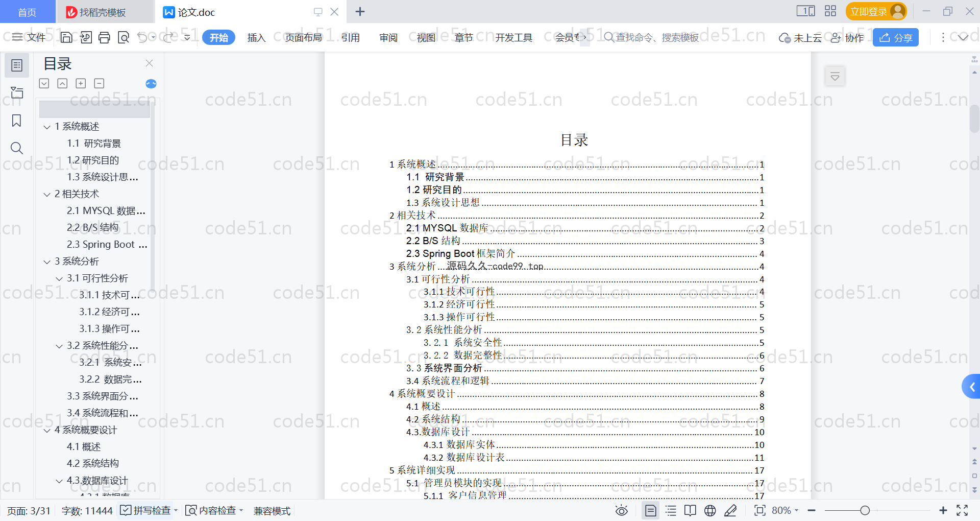980x521 pixels.
Task: Collapse the 3.1 可行性分析 node
Action: pyautogui.click(x=59, y=278)
